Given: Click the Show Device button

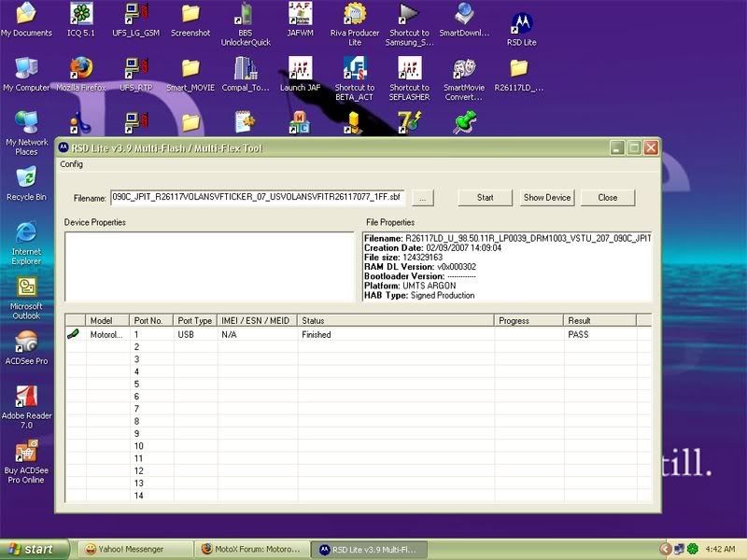Looking at the screenshot, I should point(547,198).
